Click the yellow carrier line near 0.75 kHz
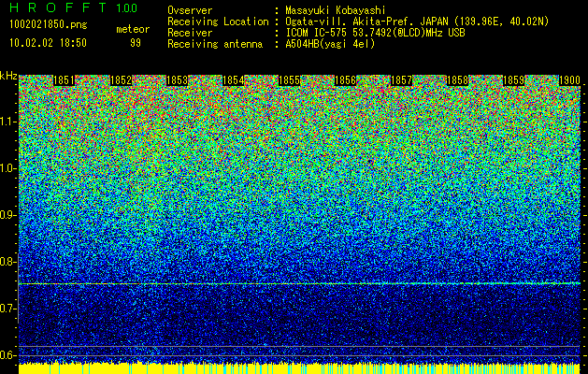Screen dimensions: 588x374 tap(299, 283)
